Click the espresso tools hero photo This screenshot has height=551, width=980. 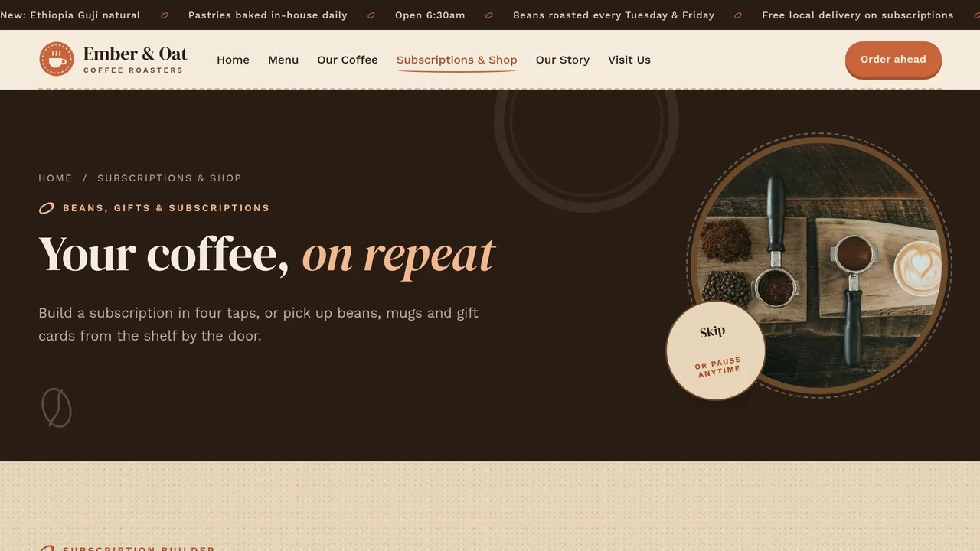click(x=820, y=266)
